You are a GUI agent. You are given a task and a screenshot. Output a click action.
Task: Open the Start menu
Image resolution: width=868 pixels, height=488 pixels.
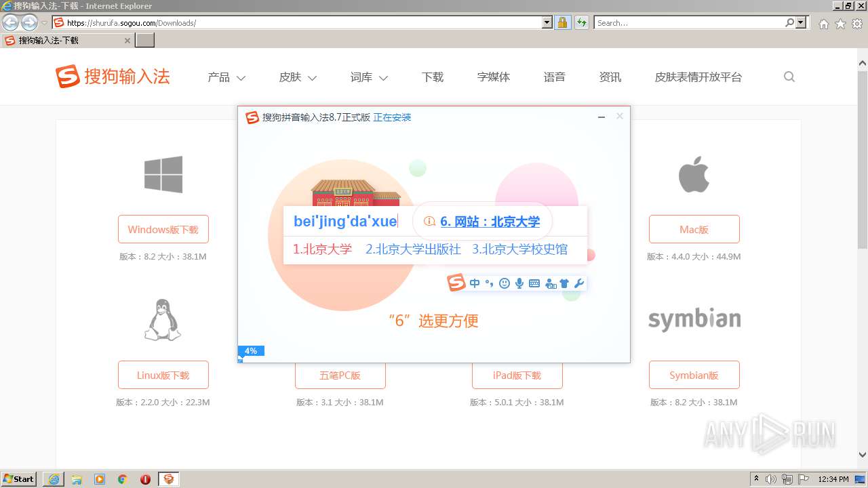19,479
